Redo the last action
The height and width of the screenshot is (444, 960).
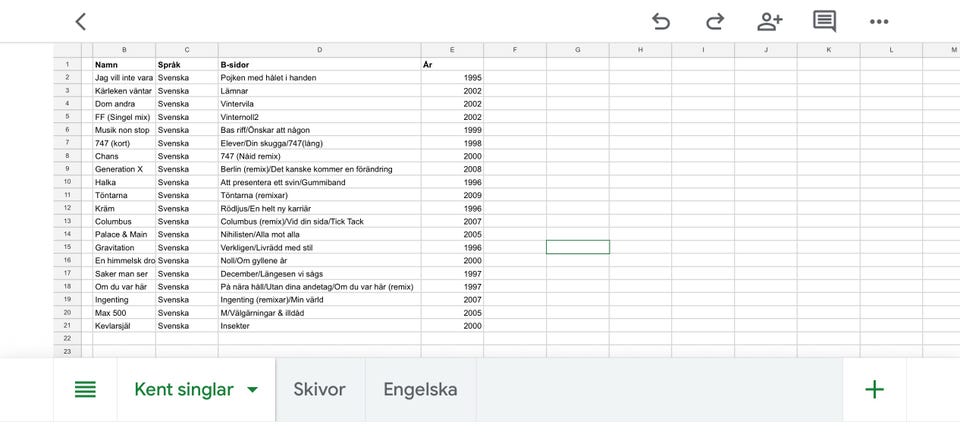[x=715, y=21]
